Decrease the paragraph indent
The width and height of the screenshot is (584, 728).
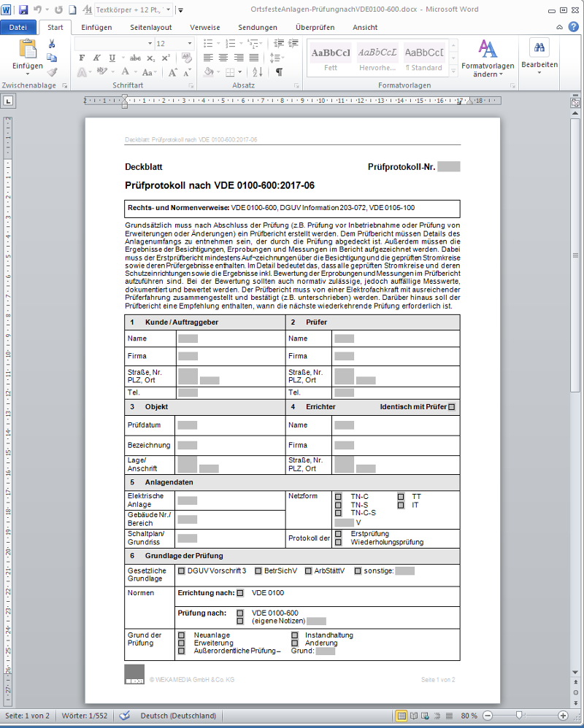[279, 44]
